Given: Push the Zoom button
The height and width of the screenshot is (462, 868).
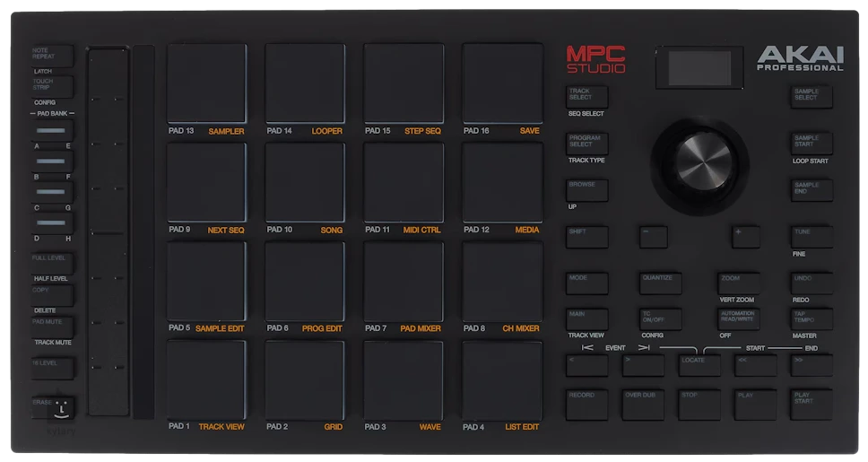Looking at the screenshot, I should [739, 283].
